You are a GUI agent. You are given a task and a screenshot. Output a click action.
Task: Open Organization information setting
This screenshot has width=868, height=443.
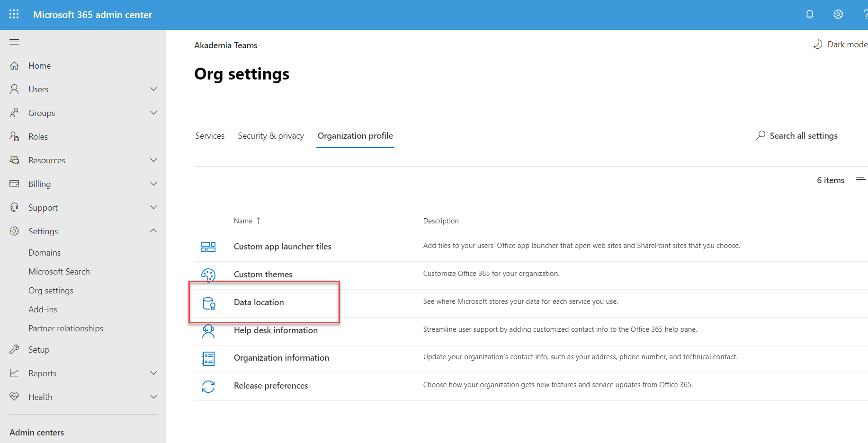point(281,358)
